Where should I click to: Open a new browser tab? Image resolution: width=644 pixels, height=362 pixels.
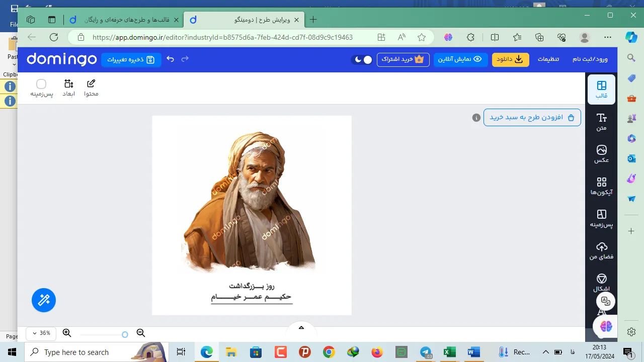[x=313, y=20]
